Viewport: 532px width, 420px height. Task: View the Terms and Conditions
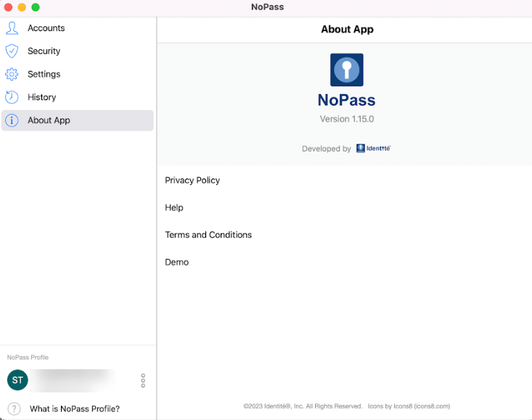click(208, 235)
